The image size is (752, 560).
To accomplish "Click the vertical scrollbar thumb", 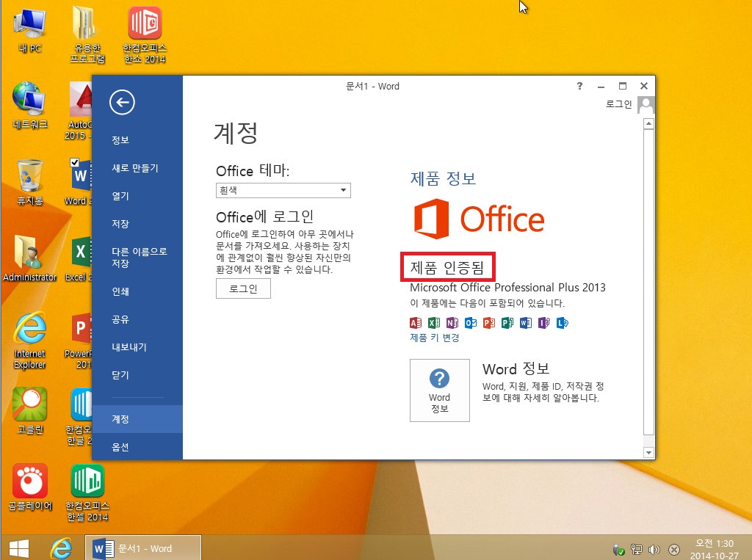I will [x=648, y=282].
